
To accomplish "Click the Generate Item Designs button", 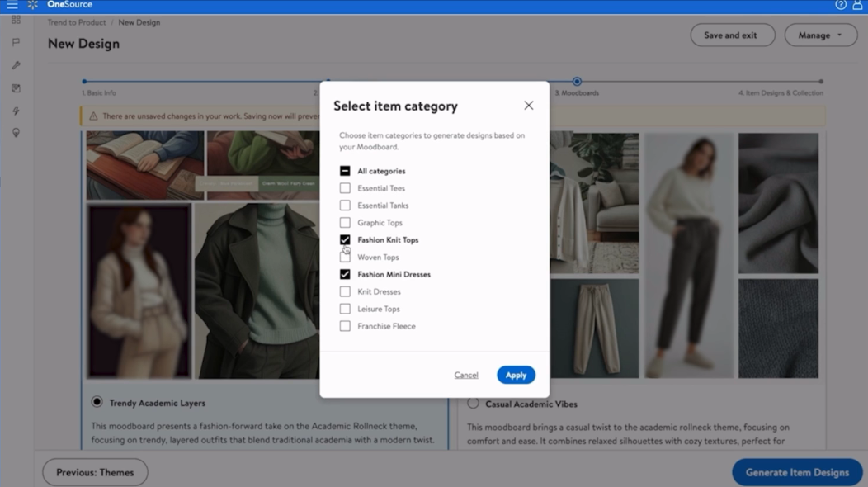I will [796, 472].
